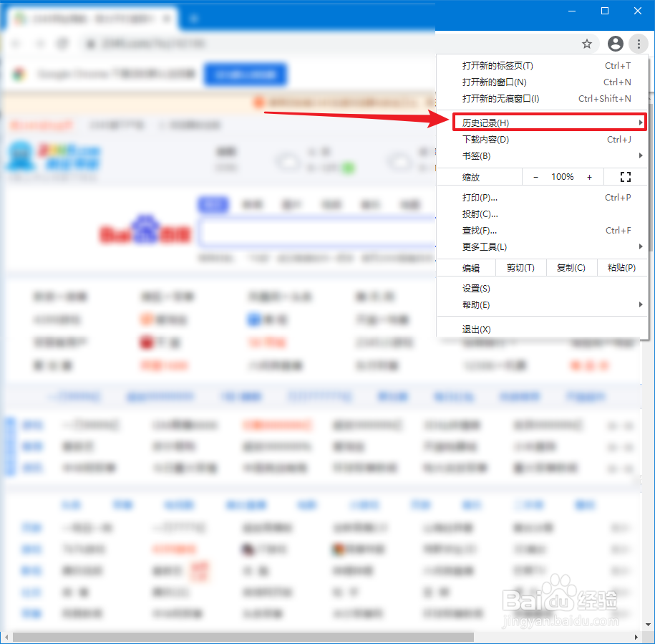This screenshot has height=644, width=655.
Task: Click the bookmark star icon
Action: (587, 44)
